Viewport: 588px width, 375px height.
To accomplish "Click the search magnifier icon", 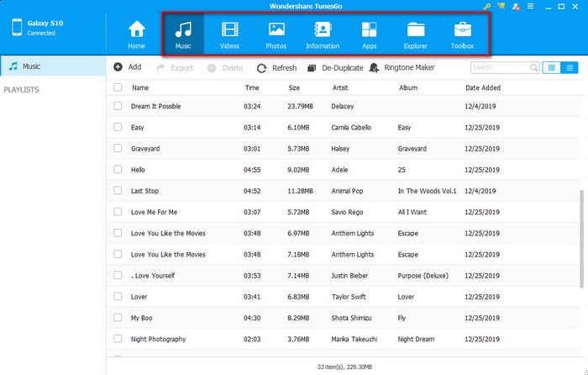I will (533, 67).
